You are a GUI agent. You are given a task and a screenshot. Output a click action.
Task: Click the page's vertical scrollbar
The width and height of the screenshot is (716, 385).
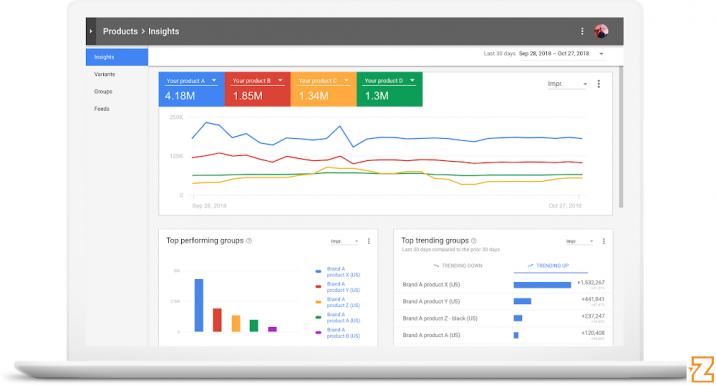621,137
